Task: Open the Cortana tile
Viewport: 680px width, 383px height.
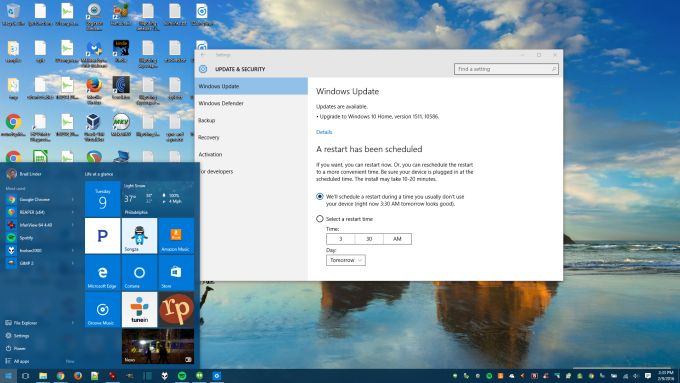Action: pyautogui.click(x=139, y=273)
